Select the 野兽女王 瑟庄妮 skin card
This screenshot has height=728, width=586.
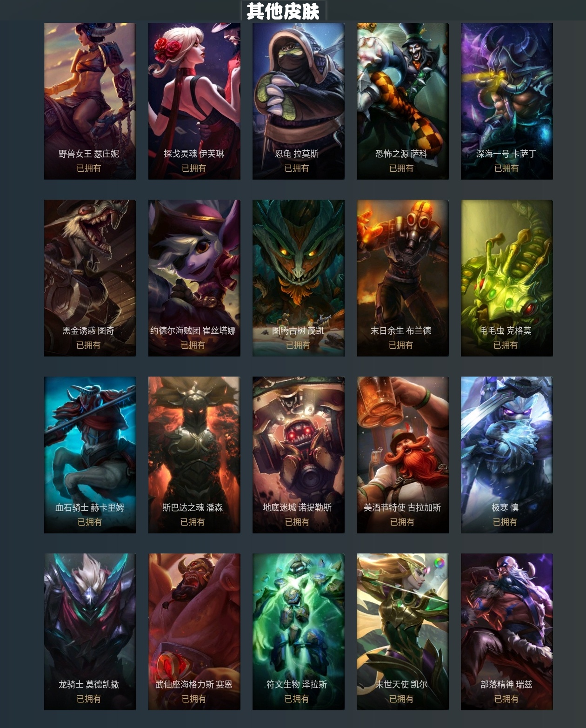tap(90, 101)
